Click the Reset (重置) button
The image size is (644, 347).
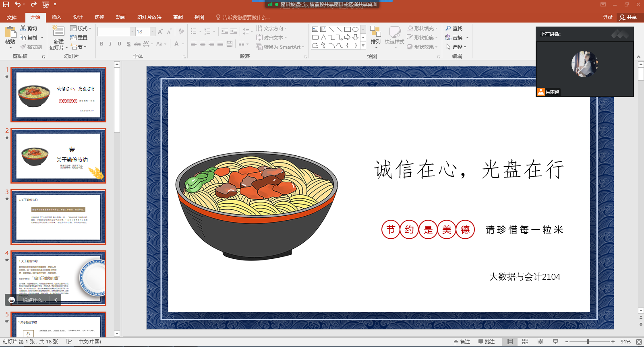[x=79, y=37]
